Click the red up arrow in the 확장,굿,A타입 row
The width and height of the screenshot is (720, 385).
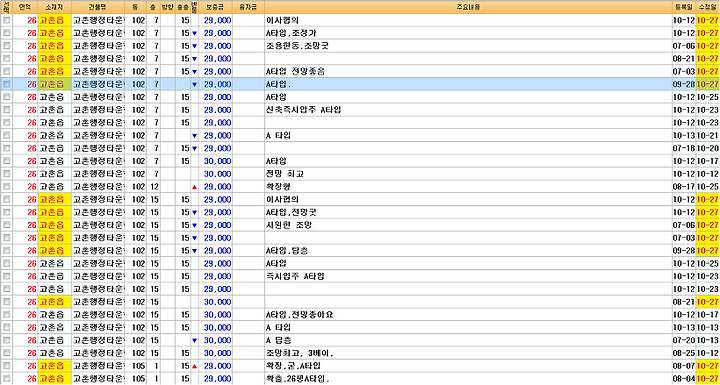click(x=194, y=366)
